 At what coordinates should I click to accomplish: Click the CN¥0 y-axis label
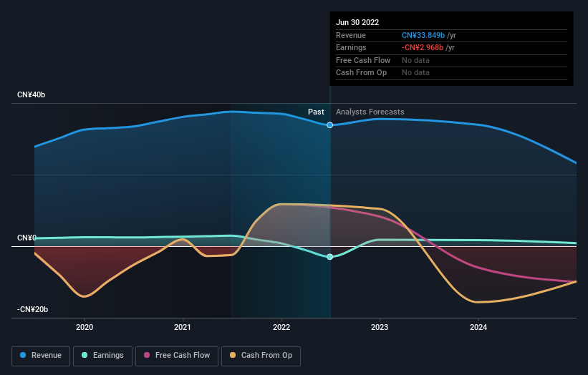(26, 238)
